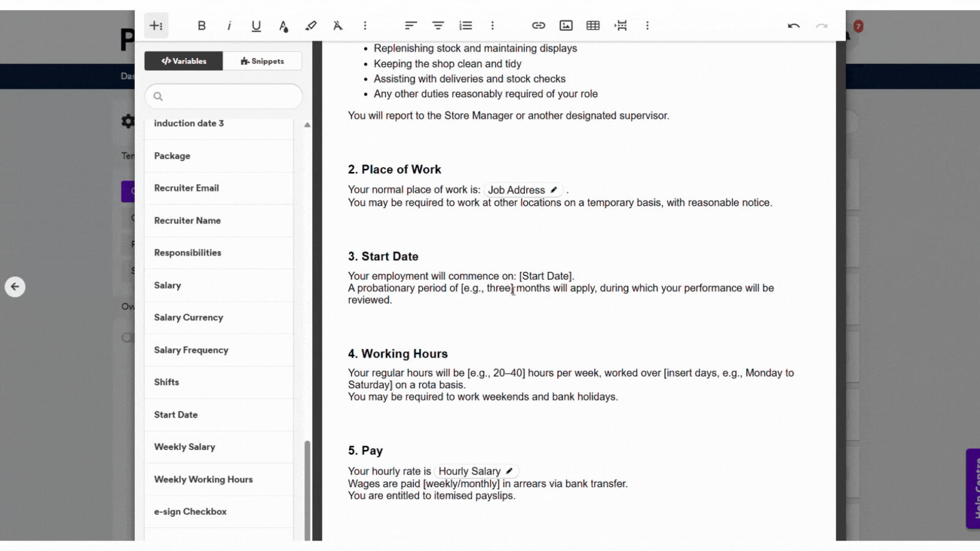This screenshot has height=551, width=980.
Task: Insert the Recruiter Email variable
Action: click(x=219, y=189)
